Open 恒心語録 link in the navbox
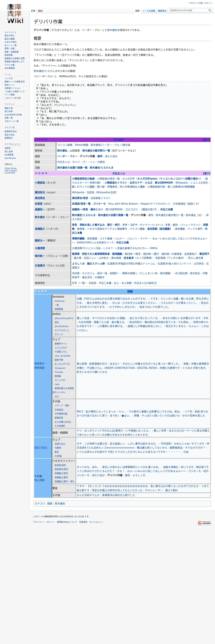The image size is (215, 644). click(x=39, y=480)
